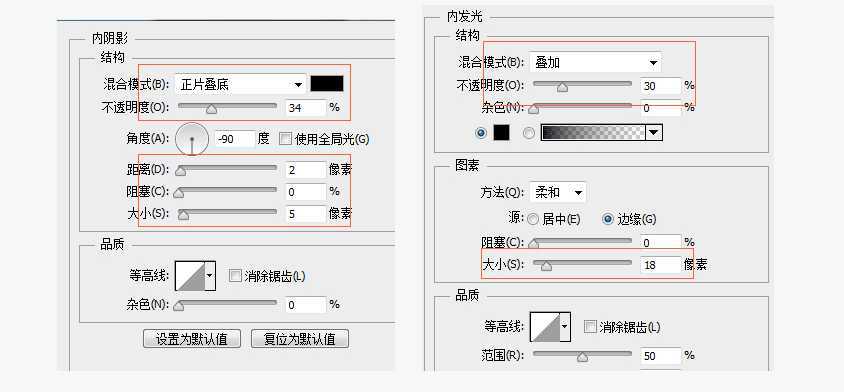Click the Inner Shadow choke field showing 0

pos(306,192)
